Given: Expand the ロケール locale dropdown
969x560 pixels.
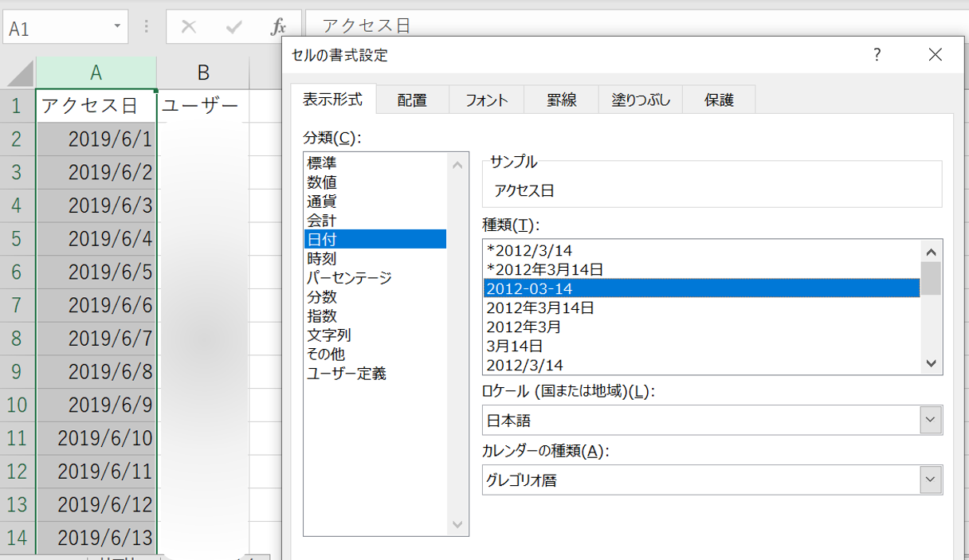Looking at the screenshot, I should click(x=930, y=420).
